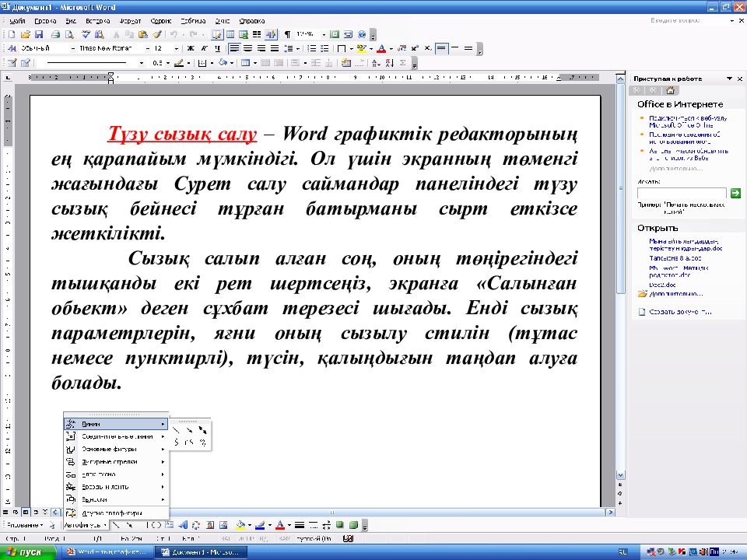Open the task pane title dropdown arrow
This screenshot has width=747, height=560.
pyautogui.click(x=729, y=79)
